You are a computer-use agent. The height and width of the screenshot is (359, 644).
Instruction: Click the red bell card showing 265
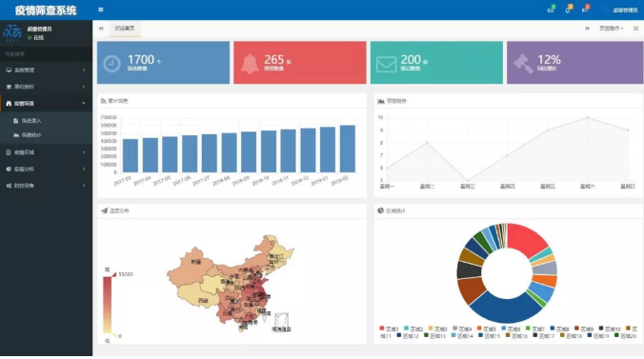click(x=300, y=63)
